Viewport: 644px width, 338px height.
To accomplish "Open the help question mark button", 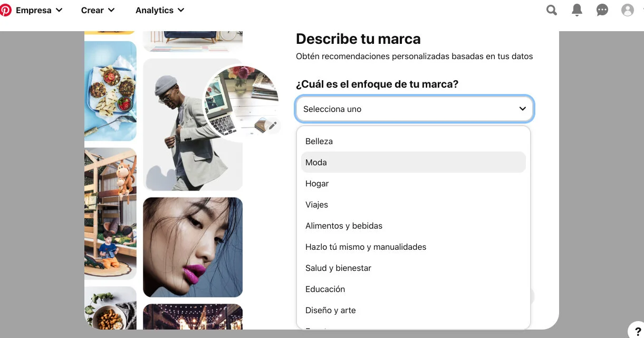I will coord(638,331).
